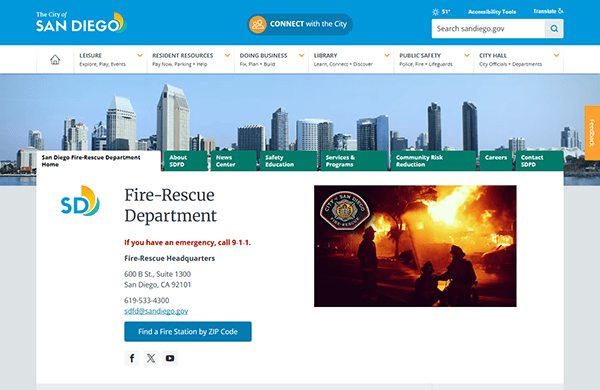
Task: Expand the Leisure menu chevron
Action: 140,55
